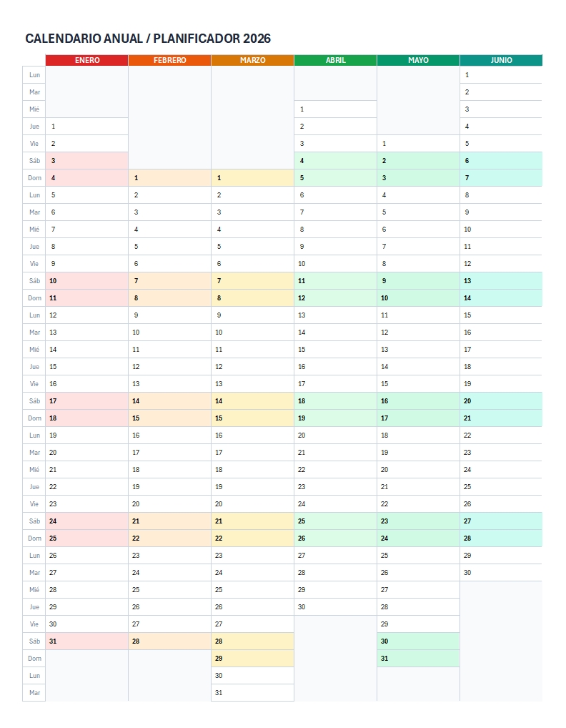Click the orange MARZO header
566x728 pixels.
252,60
